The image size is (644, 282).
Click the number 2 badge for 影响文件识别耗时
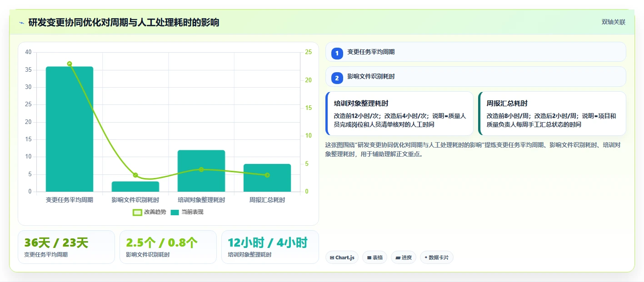point(337,78)
